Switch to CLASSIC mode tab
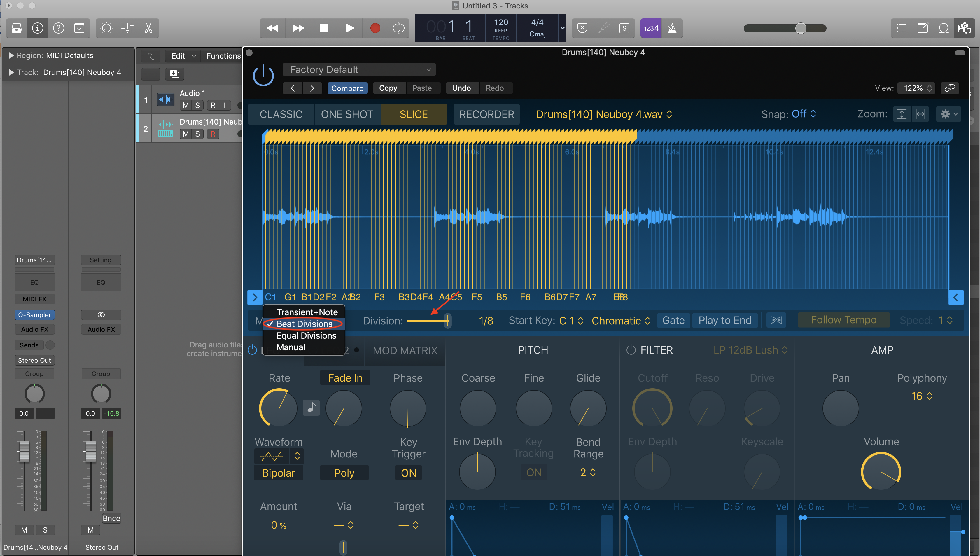This screenshot has width=980, height=556. (281, 114)
